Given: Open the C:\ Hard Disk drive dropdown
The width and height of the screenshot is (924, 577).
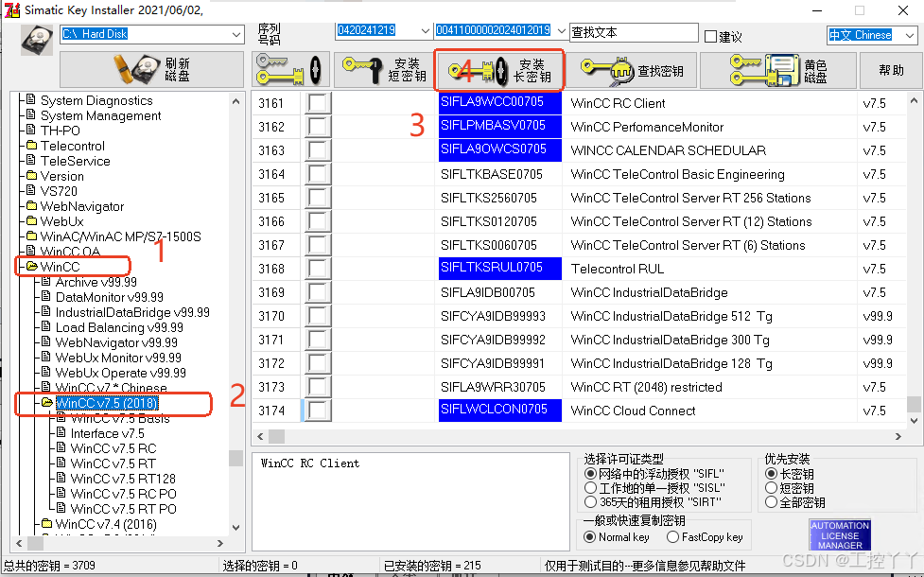Looking at the screenshot, I should click(236, 34).
